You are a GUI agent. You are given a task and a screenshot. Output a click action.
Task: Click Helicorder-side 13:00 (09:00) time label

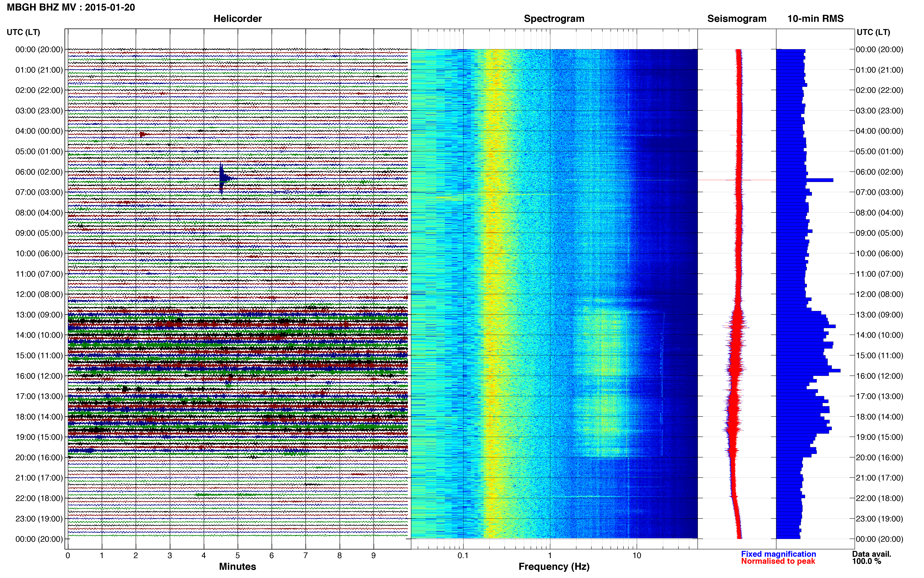[x=39, y=315]
